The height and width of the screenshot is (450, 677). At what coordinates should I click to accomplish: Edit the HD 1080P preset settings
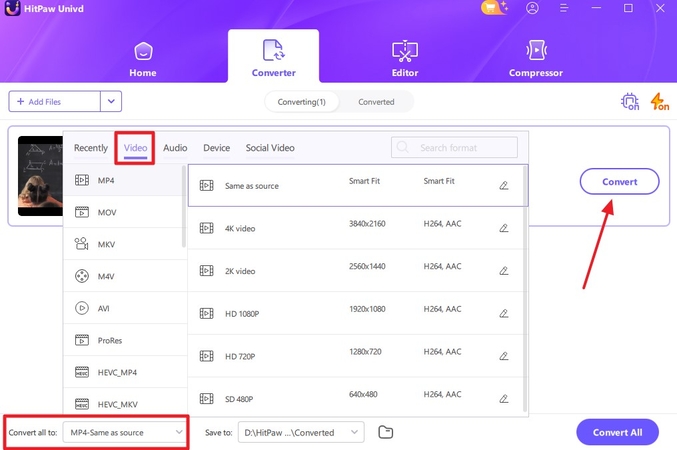click(503, 314)
